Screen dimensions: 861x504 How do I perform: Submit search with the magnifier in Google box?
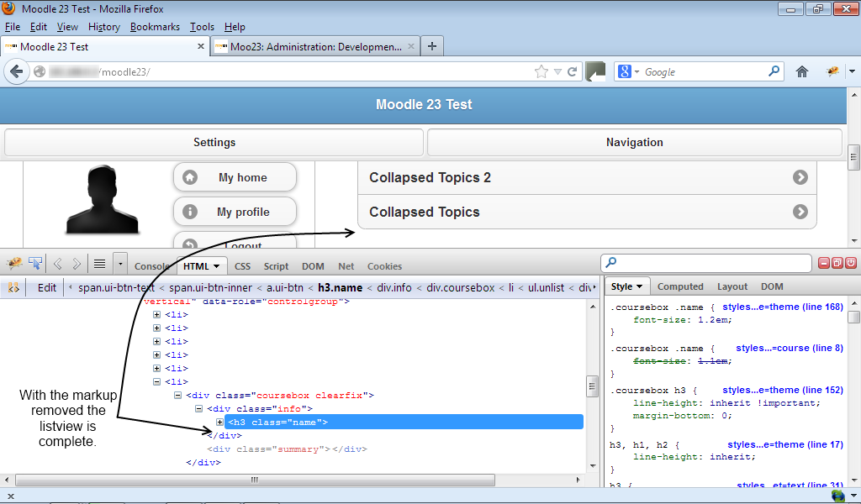pyautogui.click(x=774, y=71)
